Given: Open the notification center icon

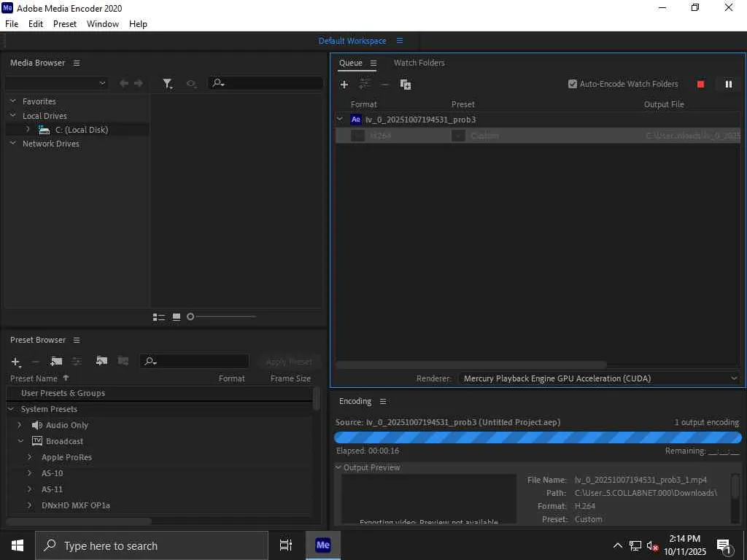Looking at the screenshot, I should pos(724,546).
